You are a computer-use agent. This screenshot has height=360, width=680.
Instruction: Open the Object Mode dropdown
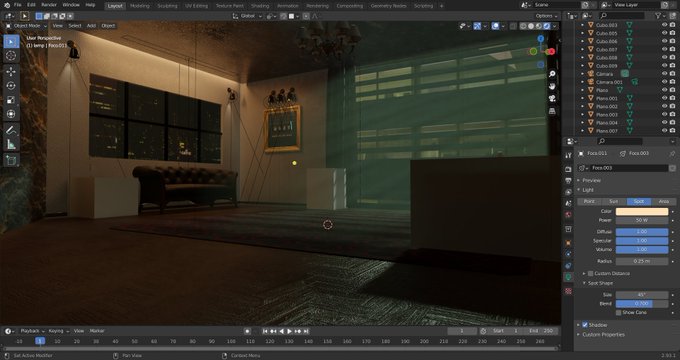pyautogui.click(x=26, y=26)
